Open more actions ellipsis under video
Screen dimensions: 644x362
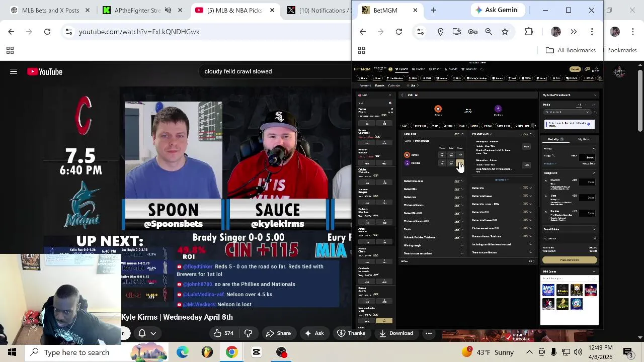(x=429, y=333)
